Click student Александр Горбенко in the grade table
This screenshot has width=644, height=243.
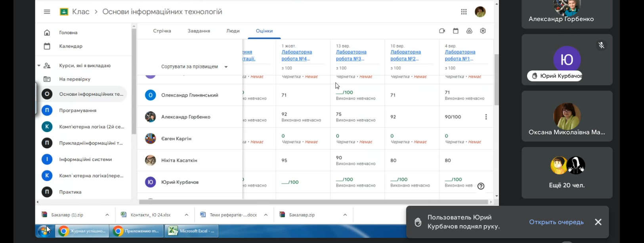(185, 117)
